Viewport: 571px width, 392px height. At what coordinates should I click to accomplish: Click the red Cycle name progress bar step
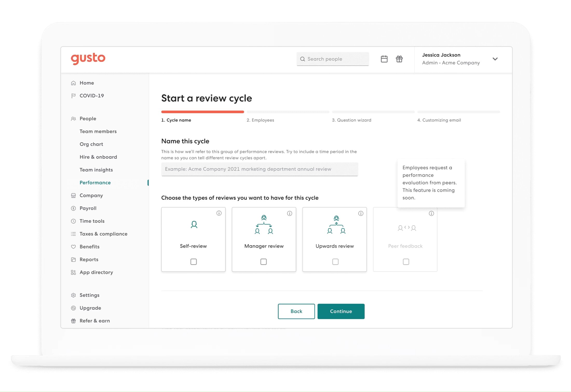point(202,112)
